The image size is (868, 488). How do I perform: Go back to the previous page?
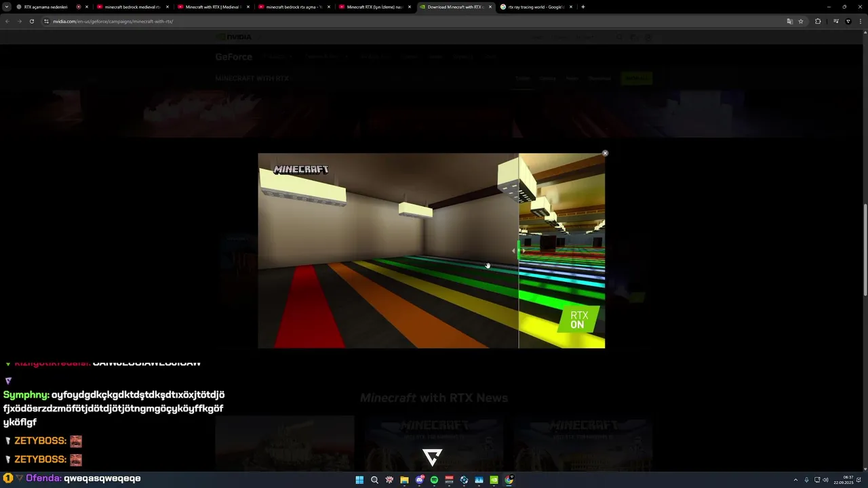pos(7,21)
